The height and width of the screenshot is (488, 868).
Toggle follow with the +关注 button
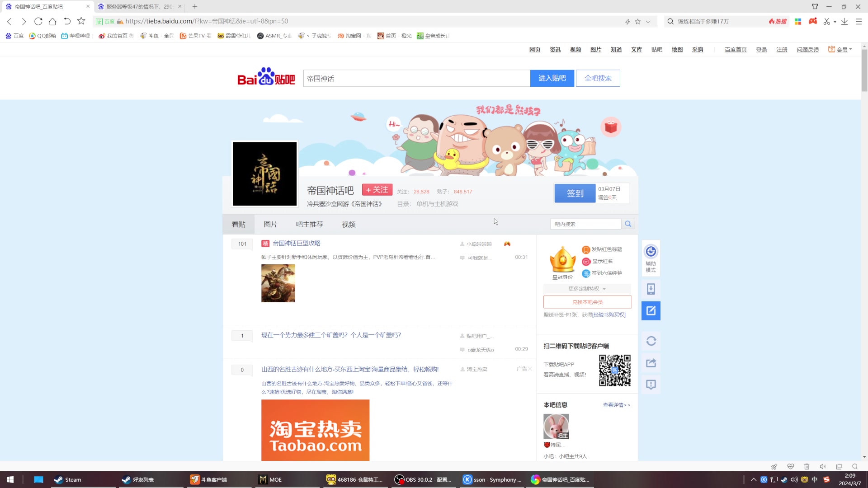click(377, 190)
